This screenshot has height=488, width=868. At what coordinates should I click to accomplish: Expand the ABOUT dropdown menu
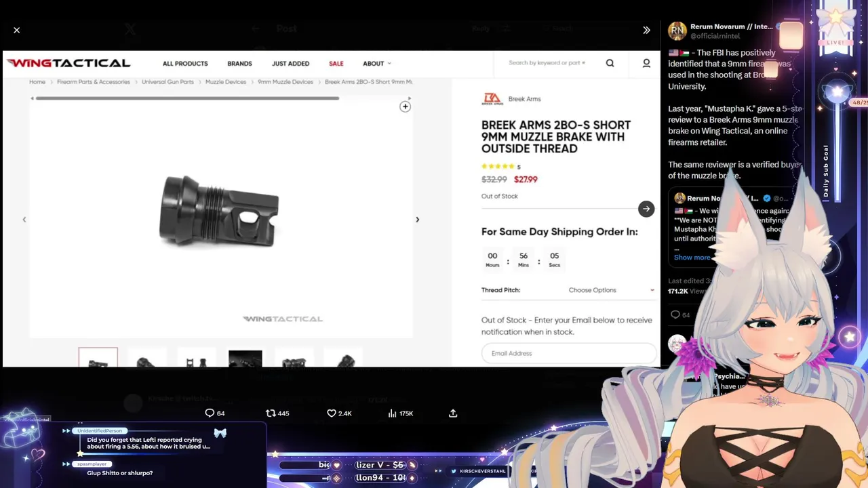click(x=376, y=64)
